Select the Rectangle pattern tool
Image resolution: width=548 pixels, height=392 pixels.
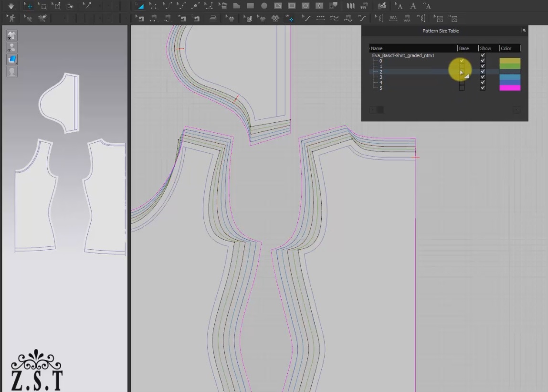pyautogui.click(x=250, y=6)
